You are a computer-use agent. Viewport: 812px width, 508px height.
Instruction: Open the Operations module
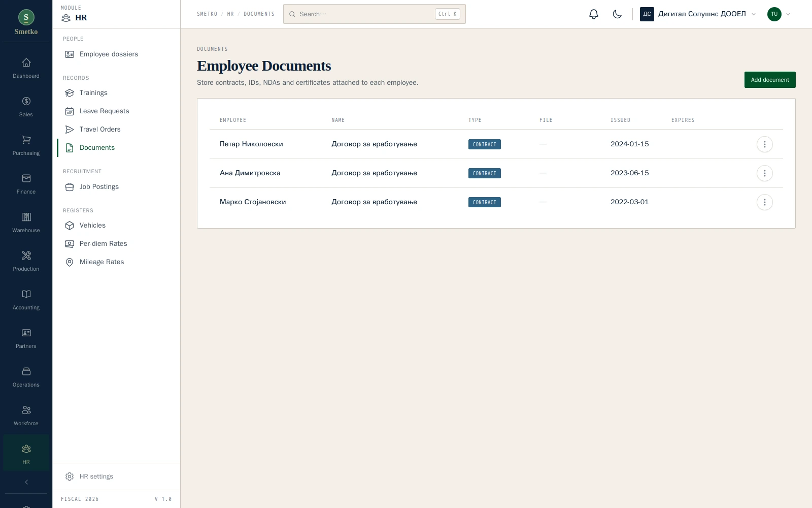[26, 377]
